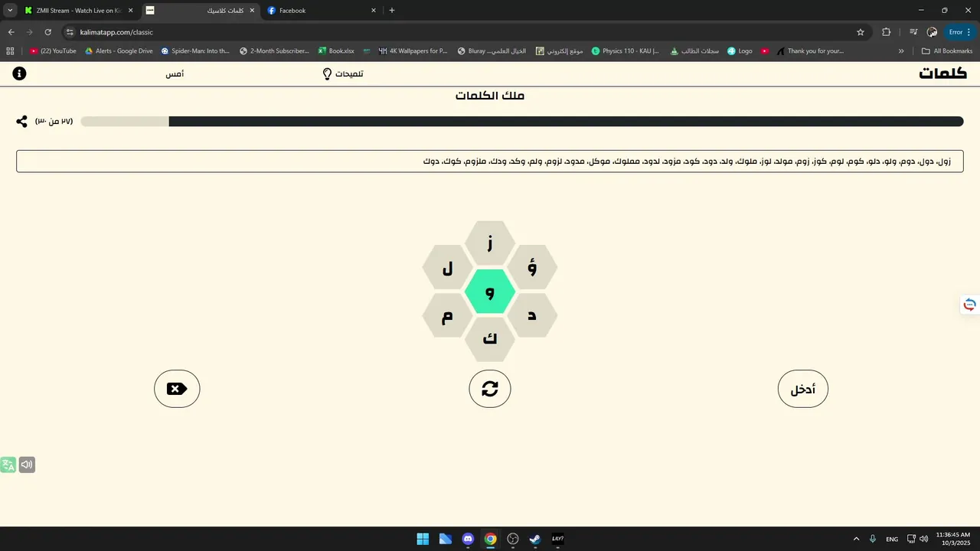Go back to the previous page
980x551 pixels.
[11, 32]
